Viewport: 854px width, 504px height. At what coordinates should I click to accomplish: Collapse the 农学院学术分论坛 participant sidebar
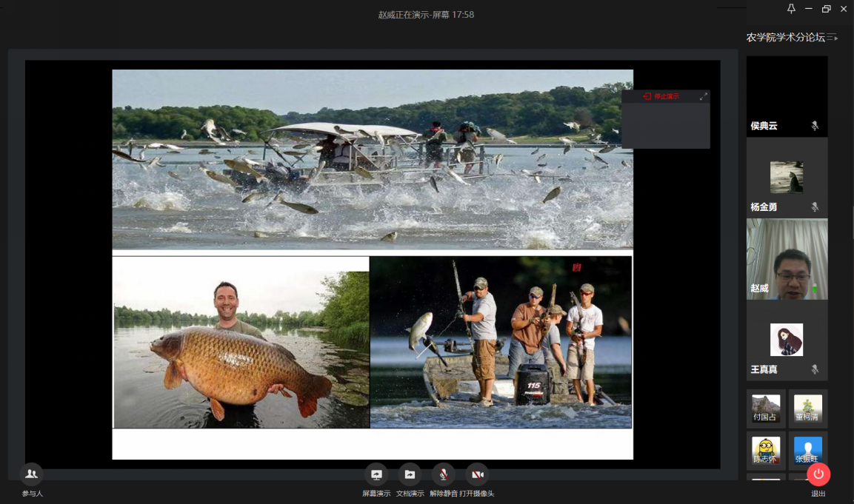(833, 38)
